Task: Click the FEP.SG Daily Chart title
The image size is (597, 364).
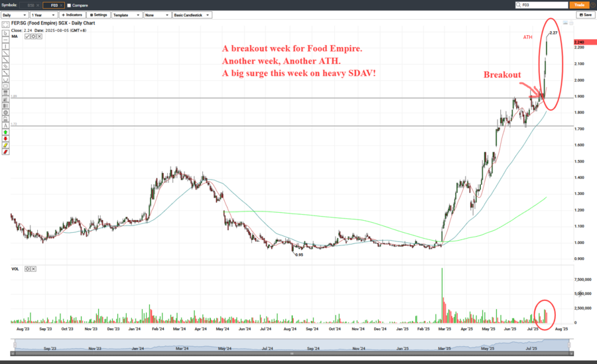Action: pyautogui.click(x=53, y=23)
